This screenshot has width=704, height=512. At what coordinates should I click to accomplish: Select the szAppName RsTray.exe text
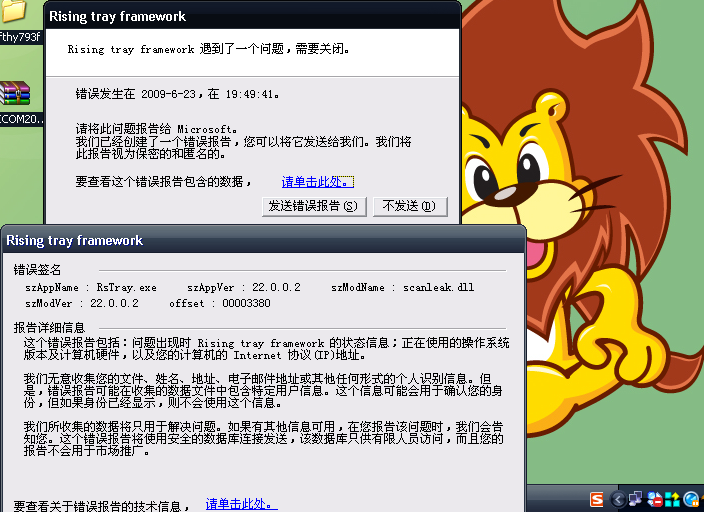pos(91,287)
